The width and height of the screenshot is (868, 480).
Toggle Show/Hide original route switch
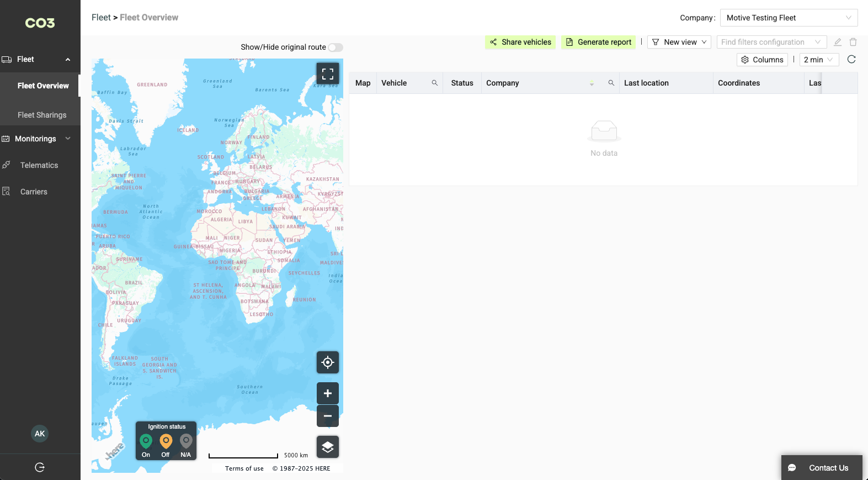pos(336,48)
